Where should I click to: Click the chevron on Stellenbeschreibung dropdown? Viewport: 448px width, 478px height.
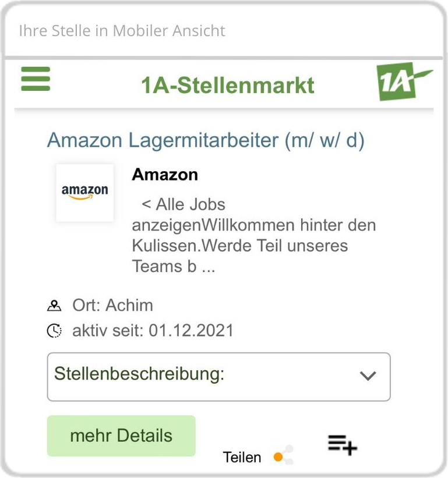(x=368, y=377)
